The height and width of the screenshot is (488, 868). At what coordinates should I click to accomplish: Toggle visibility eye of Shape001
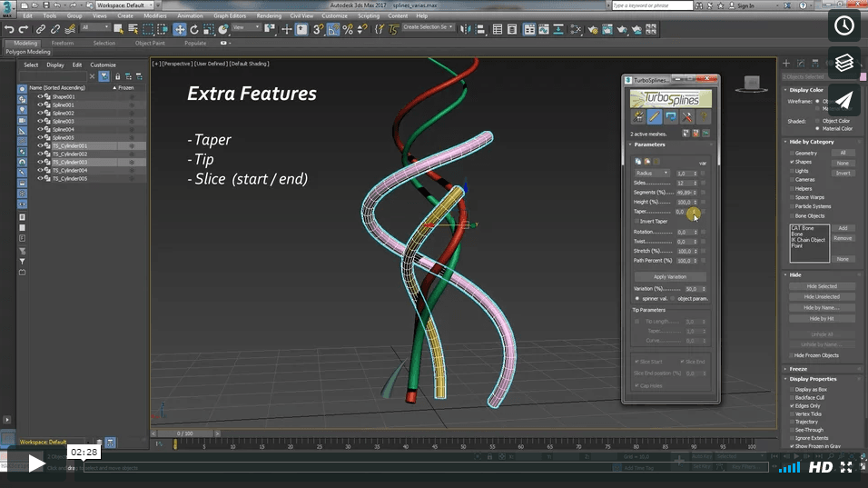point(40,96)
